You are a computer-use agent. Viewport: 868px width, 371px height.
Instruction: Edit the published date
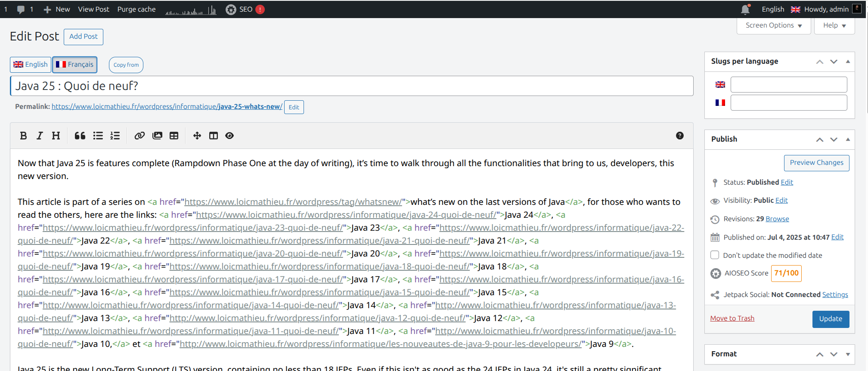(x=837, y=237)
